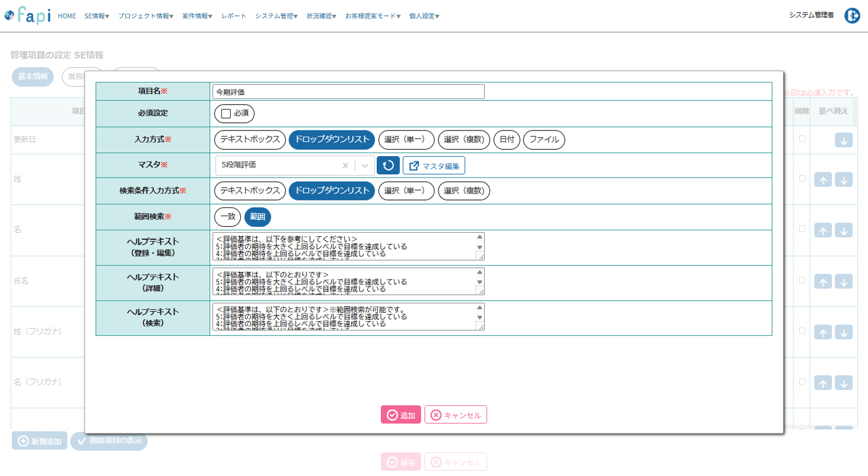
Task: Open the レポート menu item
Action: pos(234,16)
